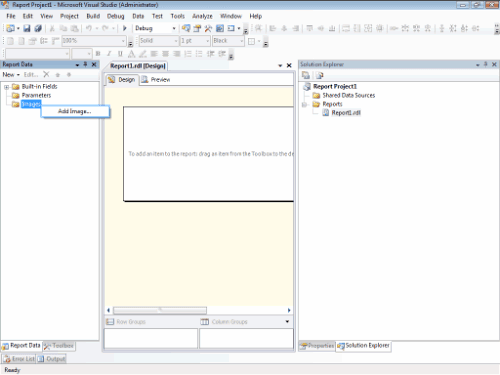Click the Italic formatting icon
Viewport: 500px width, 375px height.
click(109, 53)
